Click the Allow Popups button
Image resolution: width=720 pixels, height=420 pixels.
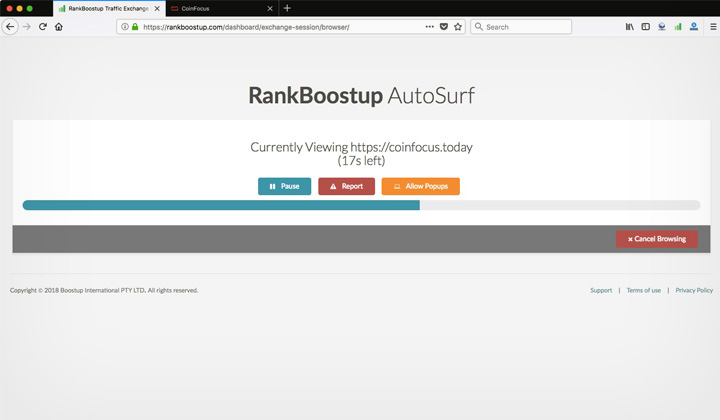[x=421, y=186]
